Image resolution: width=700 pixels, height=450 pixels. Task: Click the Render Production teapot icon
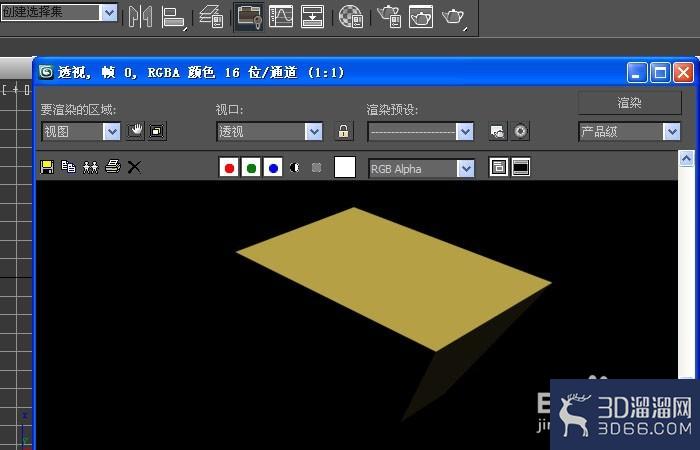pos(454,18)
